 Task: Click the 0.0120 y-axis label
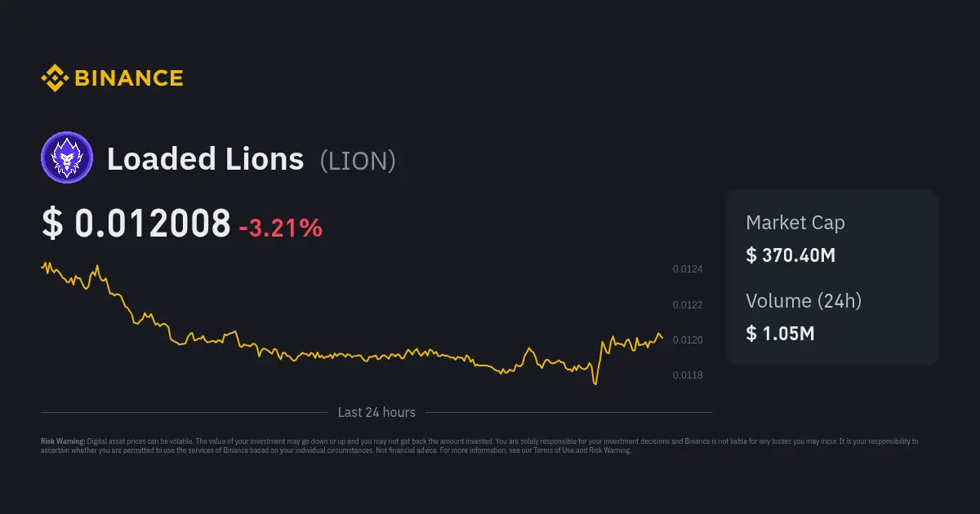pos(687,340)
